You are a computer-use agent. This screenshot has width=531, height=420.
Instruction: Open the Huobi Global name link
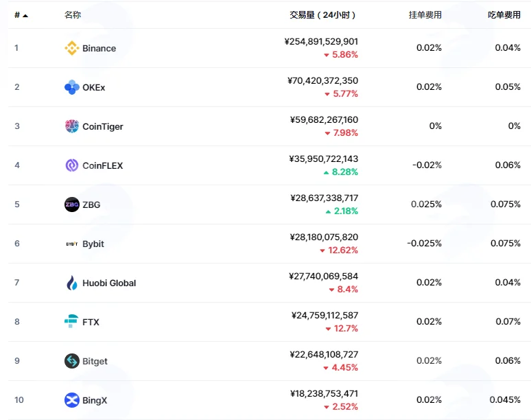[x=109, y=283]
